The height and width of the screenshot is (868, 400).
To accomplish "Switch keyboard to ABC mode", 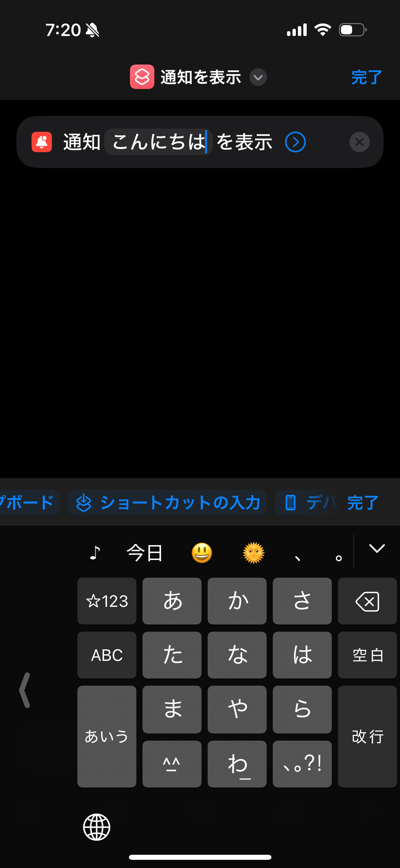I will [107, 655].
